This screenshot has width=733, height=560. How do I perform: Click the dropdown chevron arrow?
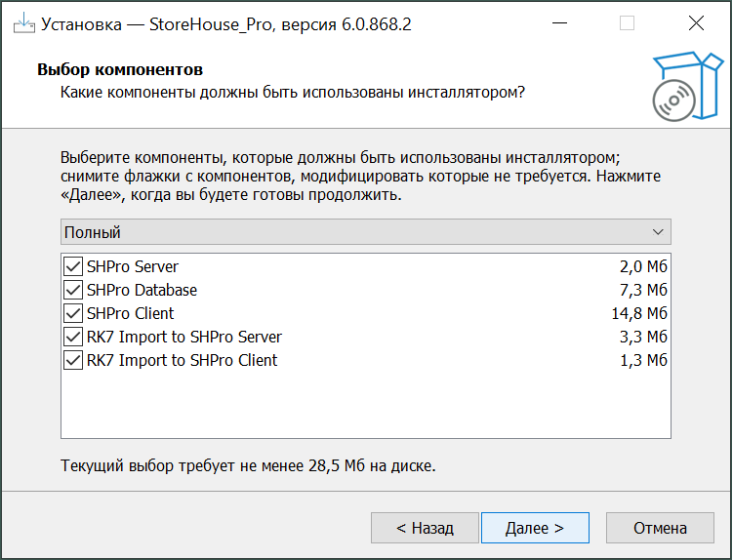click(659, 232)
